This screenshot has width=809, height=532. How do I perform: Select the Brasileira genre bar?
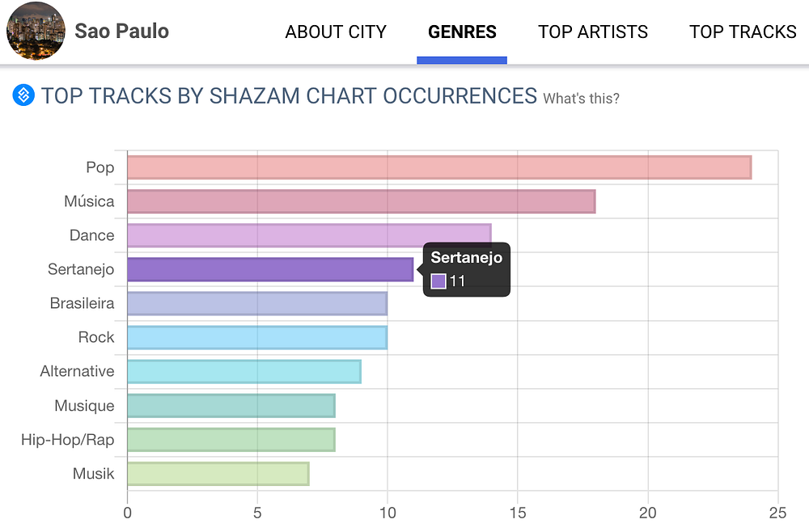pos(257,303)
